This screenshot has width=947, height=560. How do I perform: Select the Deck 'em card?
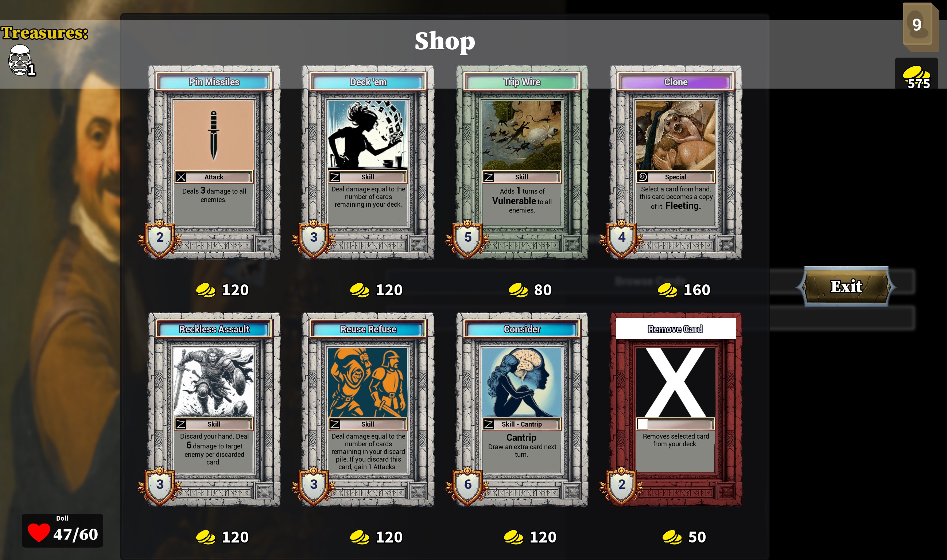coord(368,162)
